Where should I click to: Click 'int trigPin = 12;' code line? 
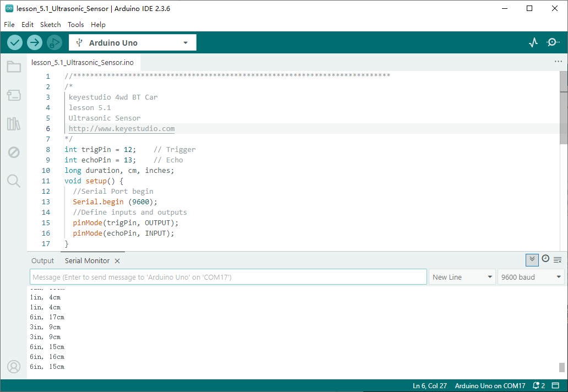[x=100, y=150]
